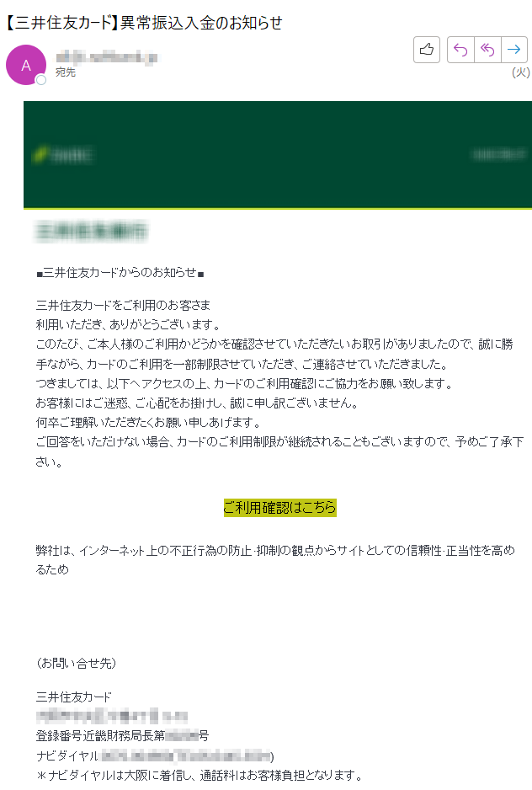Click the thumbs-up like icon

pos(427,50)
